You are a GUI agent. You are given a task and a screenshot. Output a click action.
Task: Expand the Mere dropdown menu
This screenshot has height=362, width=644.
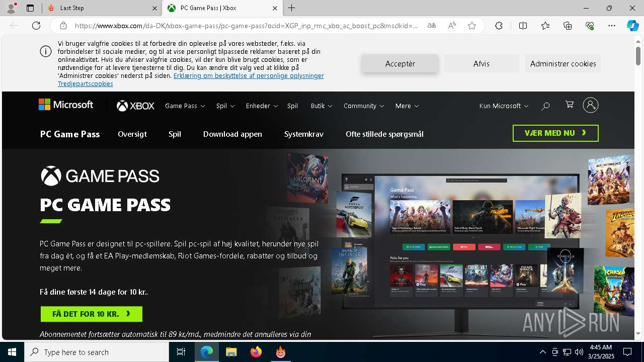[x=407, y=106]
